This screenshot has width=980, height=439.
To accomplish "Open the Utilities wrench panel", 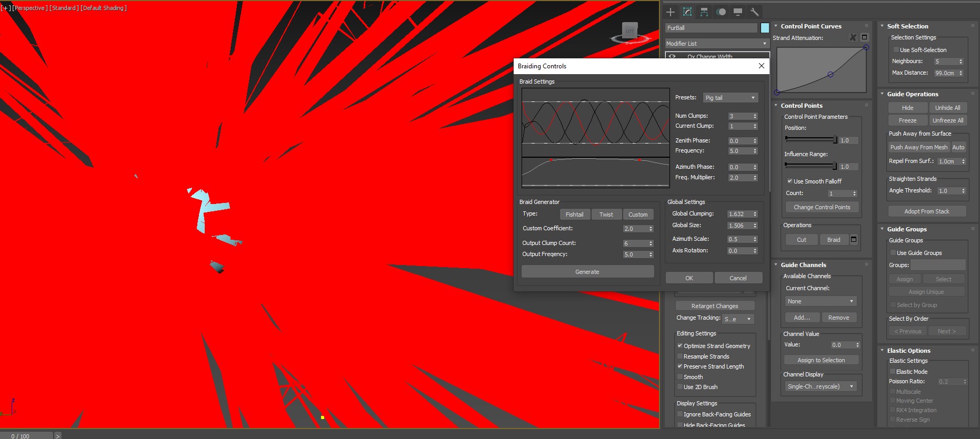I will [x=754, y=12].
